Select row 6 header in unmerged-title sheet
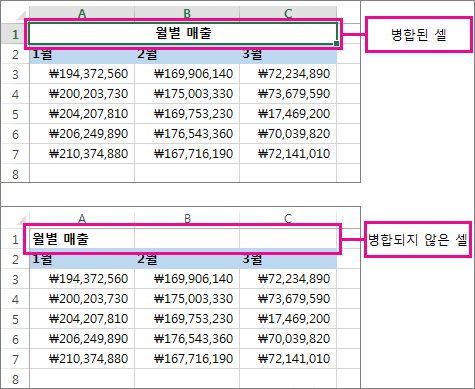 pyautogui.click(x=15, y=339)
